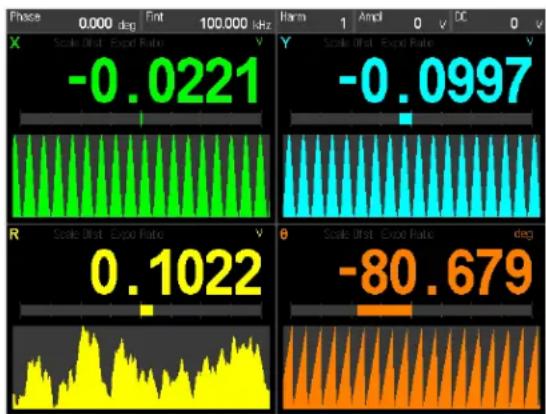Viewport: 546px width, 414px height.
Task: Open the orange θ strip chart
Action: [x=412, y=367]
